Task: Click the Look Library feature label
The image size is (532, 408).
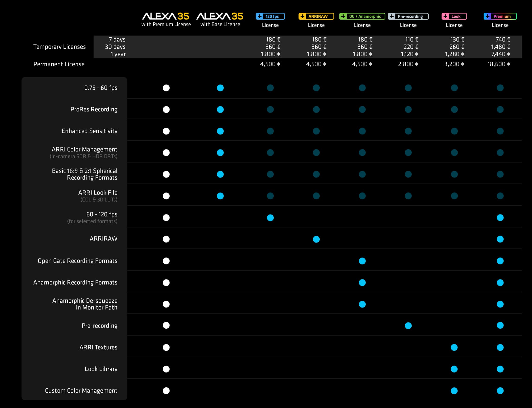Action: [x=101, y=369]
